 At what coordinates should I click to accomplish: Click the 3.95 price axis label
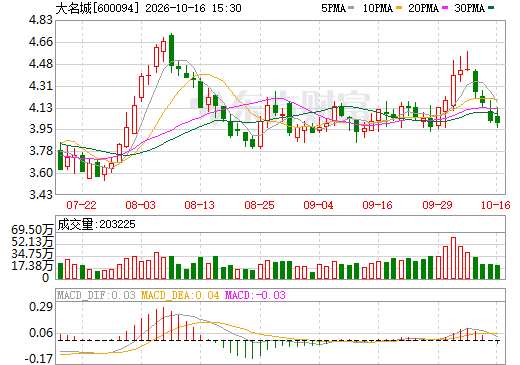pos(41,129)
